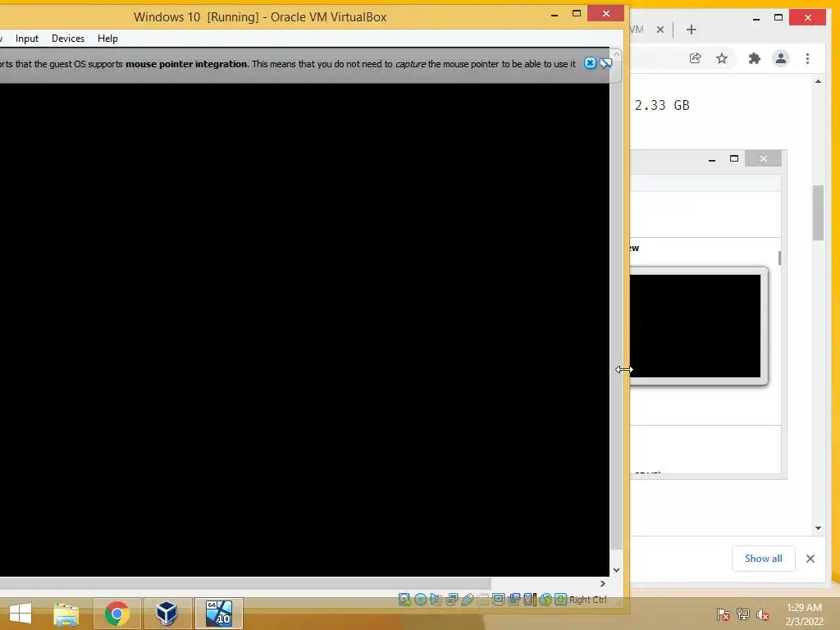Open the Help menu in VirtualBox
Viewport: 840px width, 630px height.
coord(107,39)
